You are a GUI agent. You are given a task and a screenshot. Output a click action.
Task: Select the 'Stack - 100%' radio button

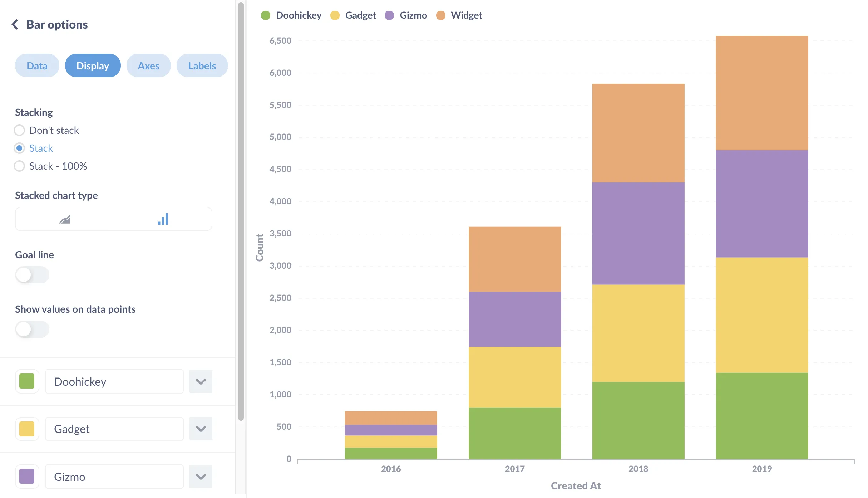20,166
